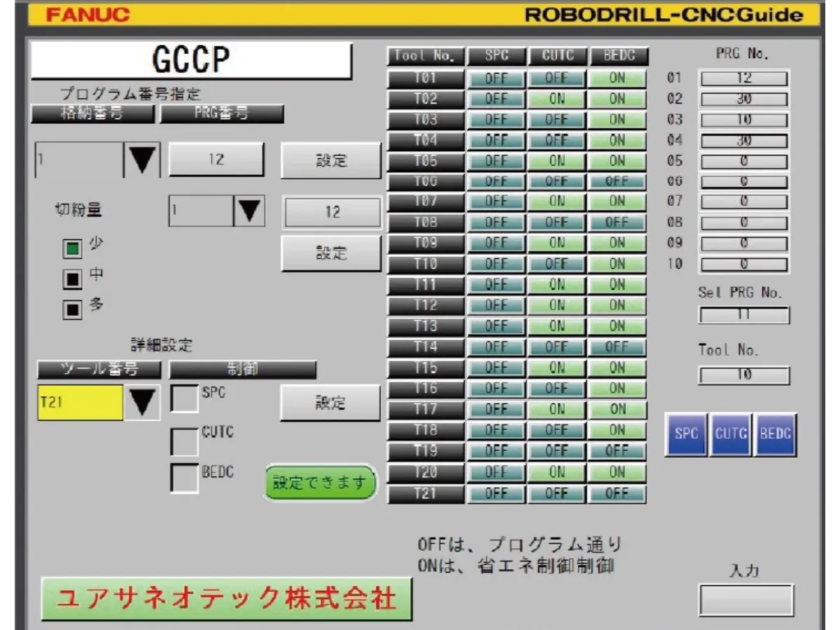Screen dimensions: 840x630
Task: Toggle the BEDC cell for tool T14
Action: tap(617, 346)
